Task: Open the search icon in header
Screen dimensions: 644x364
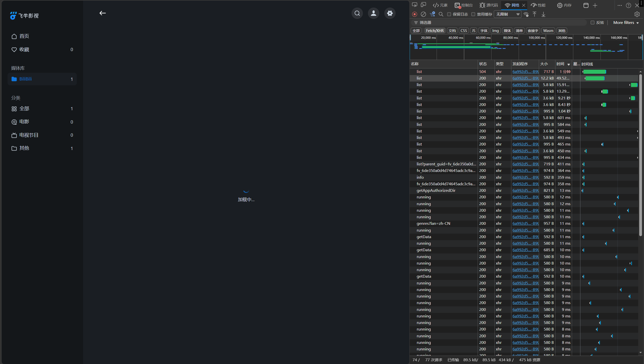Action: 357,13
